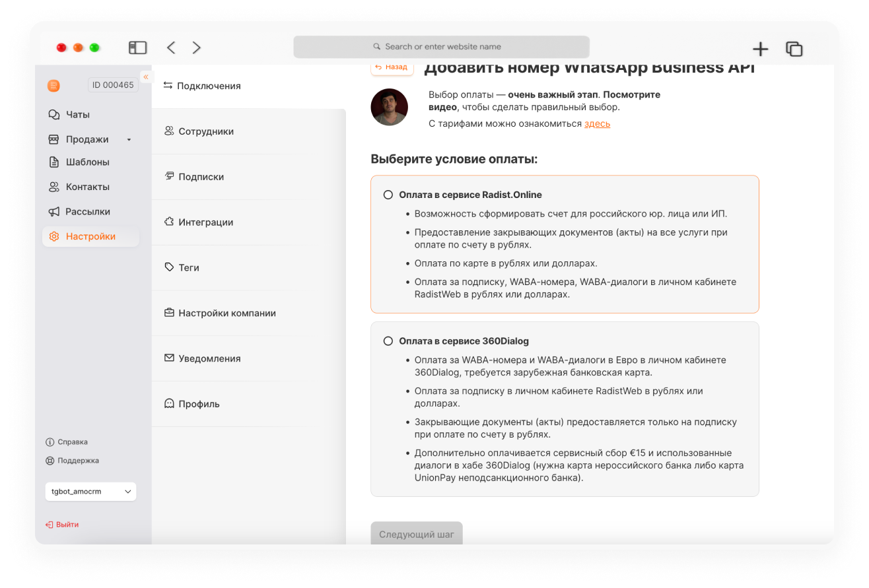869x588 pixels.
Task: Select Оплата в сервисе 360Dialog radio
Action: click(388, 341)
